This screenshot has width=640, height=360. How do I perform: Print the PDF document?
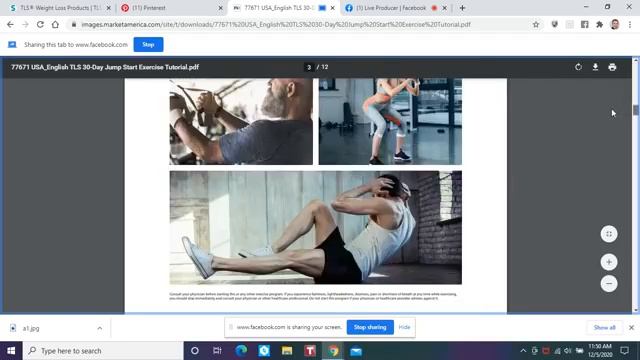[x=612, y=67]
